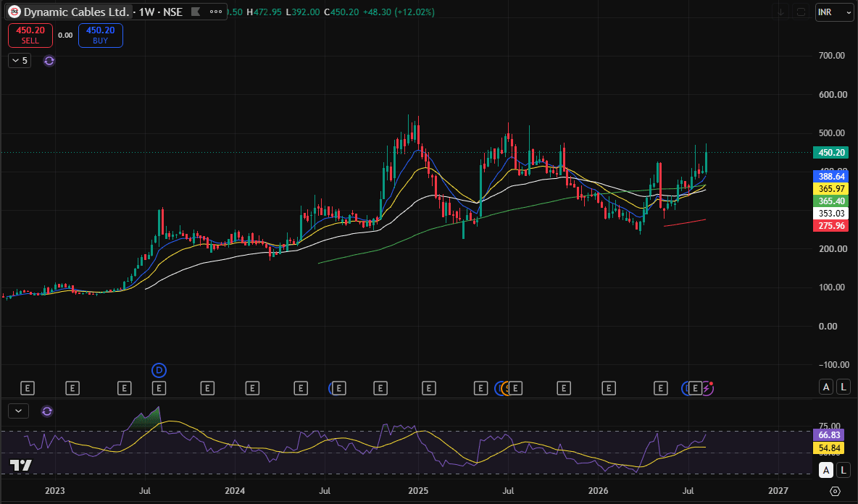The image size is (858, 504).
Task: Click the red 450.20 SELL button
Action: click(x=30, y=35)
